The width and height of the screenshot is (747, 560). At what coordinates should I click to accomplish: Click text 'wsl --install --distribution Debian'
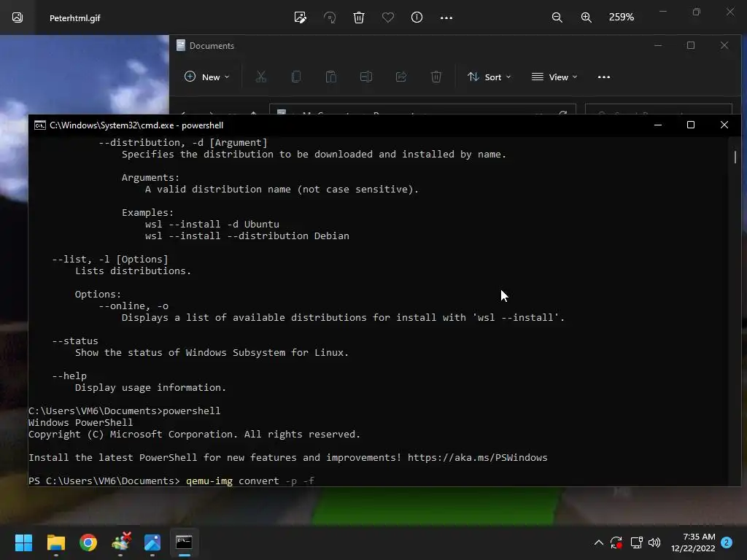point(247,236)
